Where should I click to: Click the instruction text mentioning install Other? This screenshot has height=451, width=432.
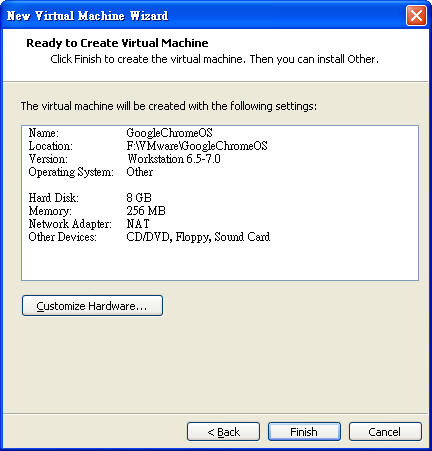[x=214, y=59]
